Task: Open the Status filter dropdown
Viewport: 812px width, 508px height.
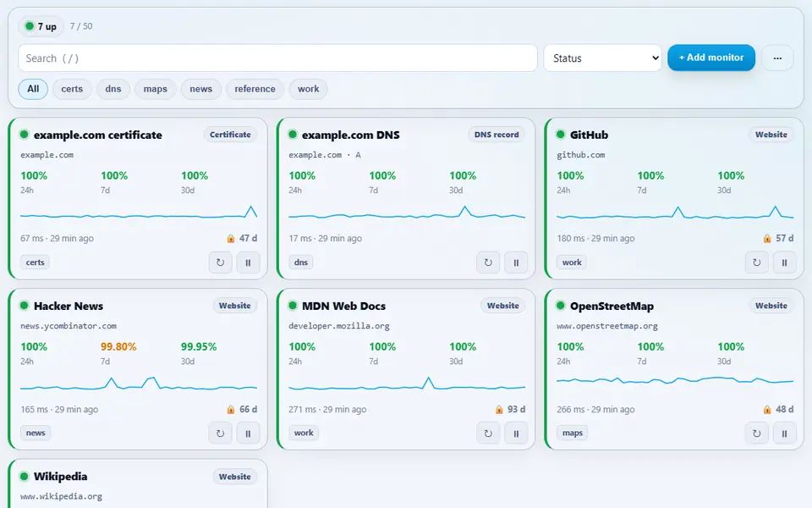Action: tap(603, 58)
